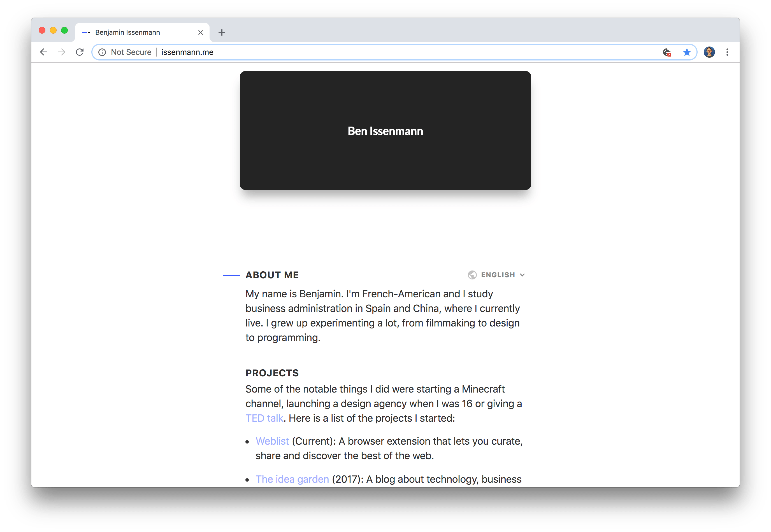The width and height of the screenshot is (771, 532).
Task: Open the Chrome profile avatar
Action: pyautogui.click(x=709, y=52)
